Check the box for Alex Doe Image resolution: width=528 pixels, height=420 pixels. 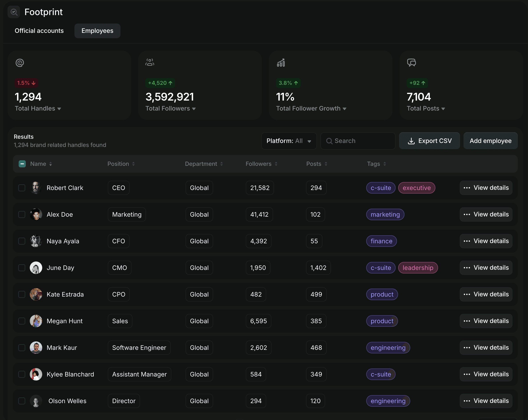(x=22, y=214)
